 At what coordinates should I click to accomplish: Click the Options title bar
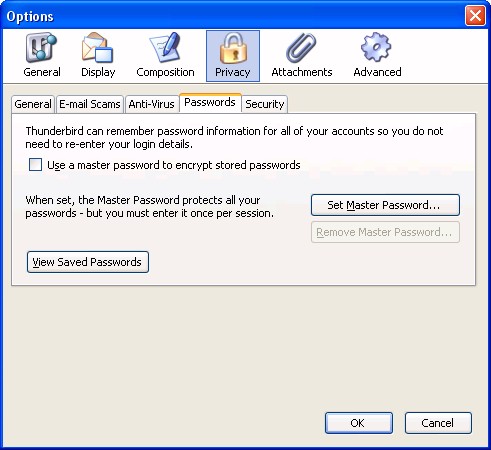(x=233, y=16)
